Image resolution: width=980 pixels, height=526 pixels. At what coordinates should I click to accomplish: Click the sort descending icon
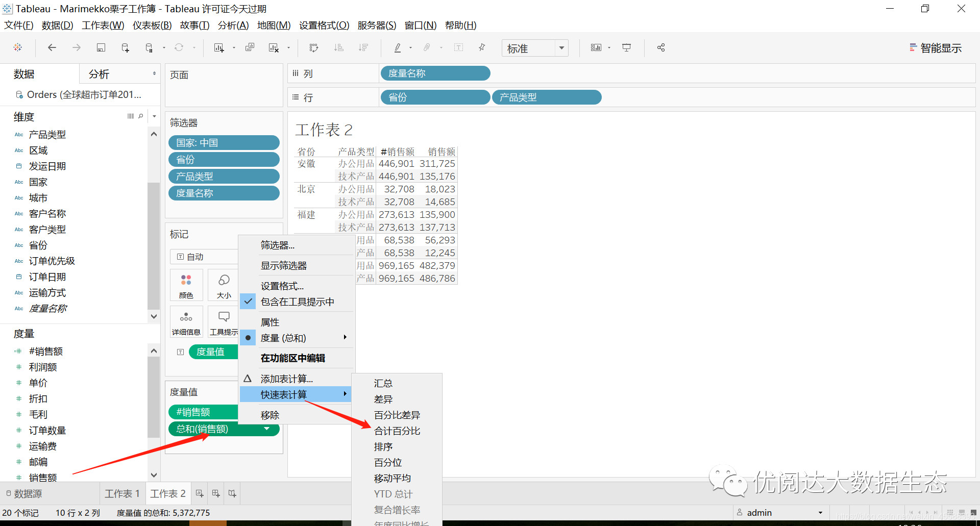pyautogui.click(x=363, y=47)
